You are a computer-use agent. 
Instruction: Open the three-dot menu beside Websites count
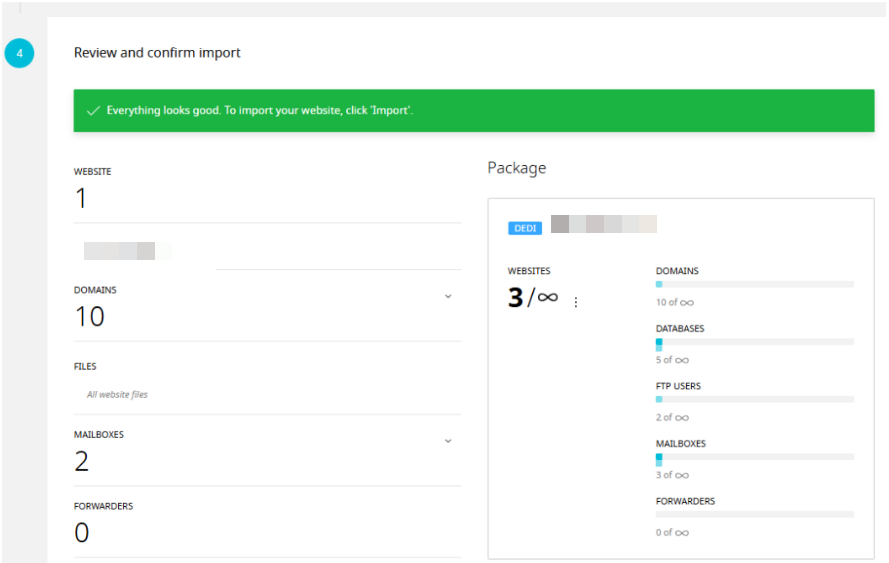pyautogui.click(x=575, y=302)
